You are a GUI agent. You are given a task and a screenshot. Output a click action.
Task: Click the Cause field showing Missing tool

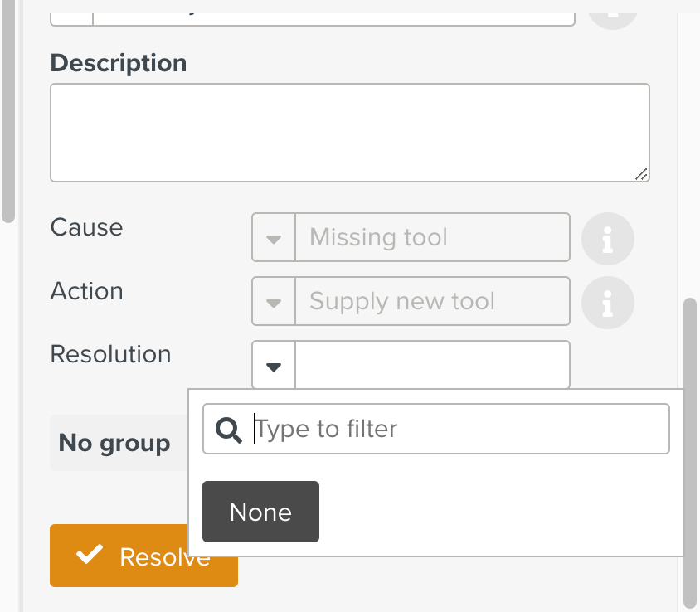(x=431, y=238)
